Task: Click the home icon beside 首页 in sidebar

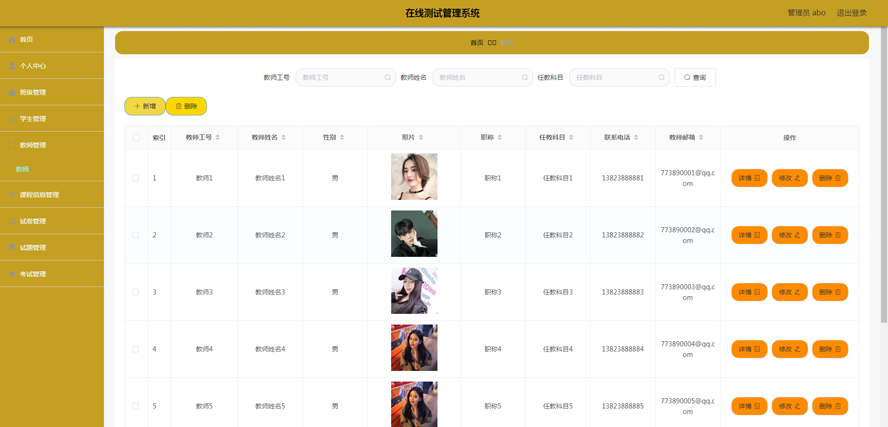Action: coord(12,40)
